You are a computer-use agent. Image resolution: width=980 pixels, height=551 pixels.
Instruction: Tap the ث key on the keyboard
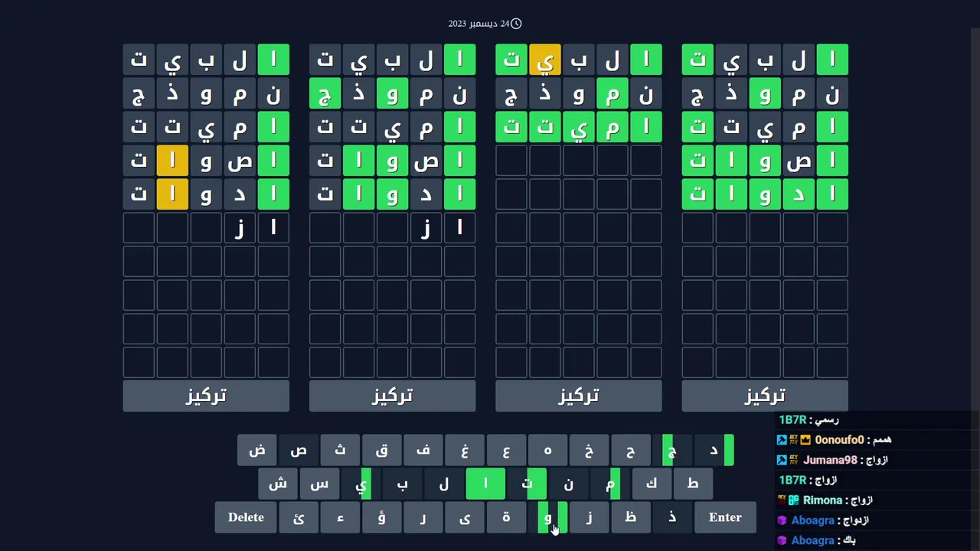click(x=340, y=450)
